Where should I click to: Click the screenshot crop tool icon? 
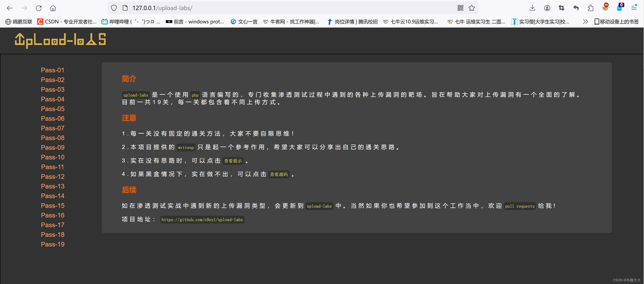point(561,8)
